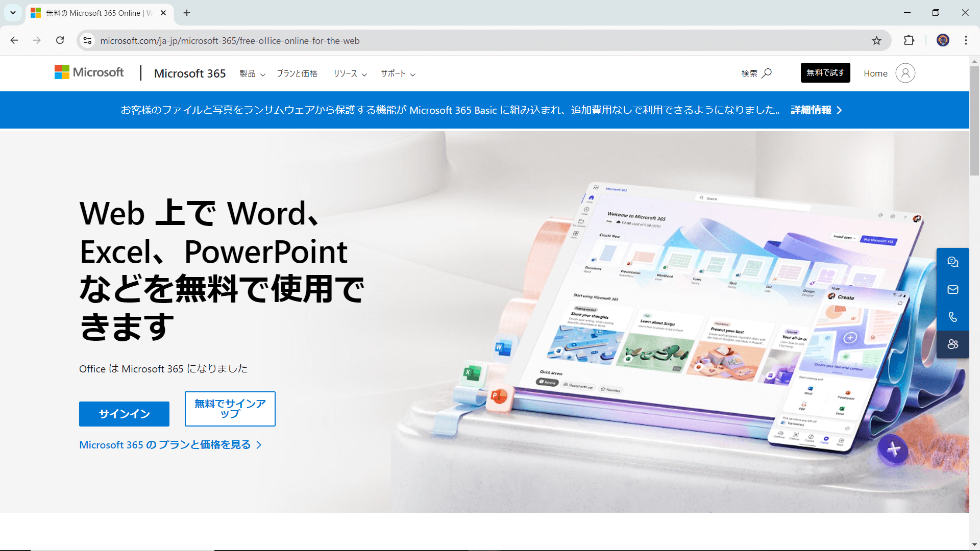The height and width of the screenshot is (551, 980).
Task: Click the purple plus button in hero image
Action: tap(893, 449)
